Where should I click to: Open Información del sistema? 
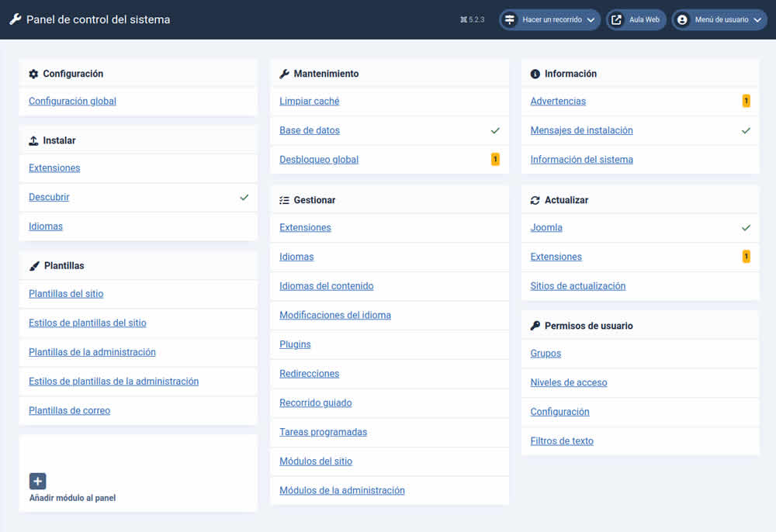581,160
